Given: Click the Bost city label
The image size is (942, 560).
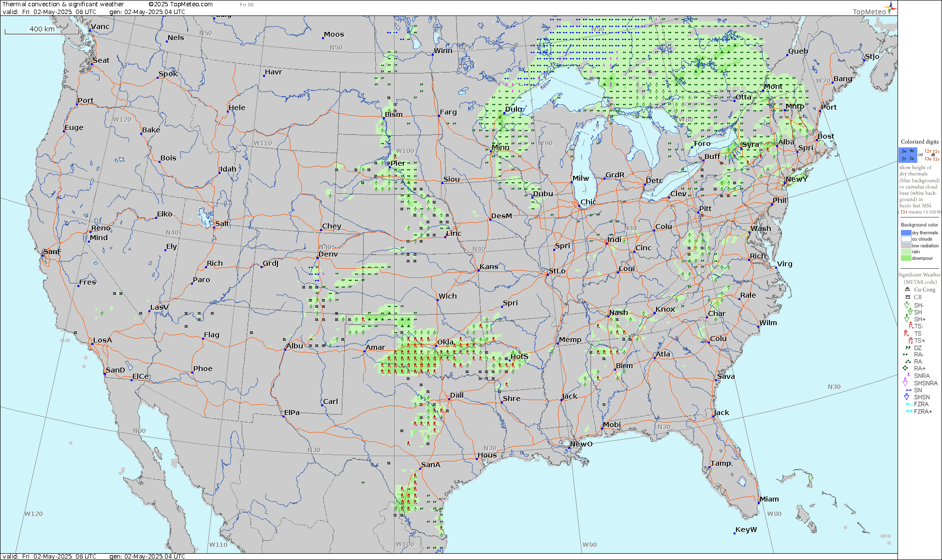Looking at the screenshot, I should coord(826,136).
